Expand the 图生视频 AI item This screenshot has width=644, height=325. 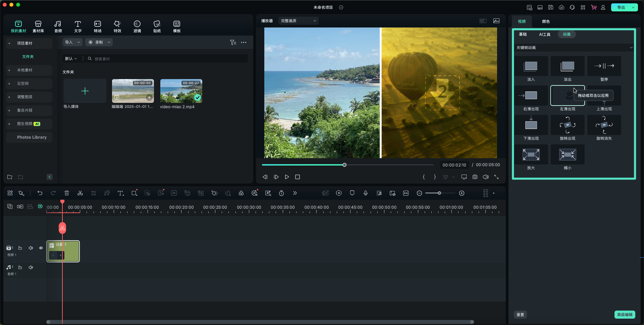click(9, 124)
